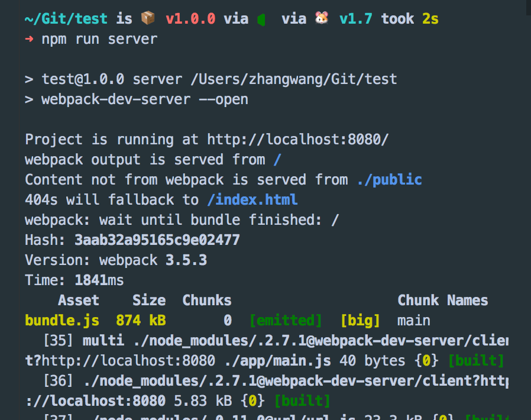531x420 pixels.
Task: Open the http://localhost:8080/ project URL
Action: [x=297, y=140]
